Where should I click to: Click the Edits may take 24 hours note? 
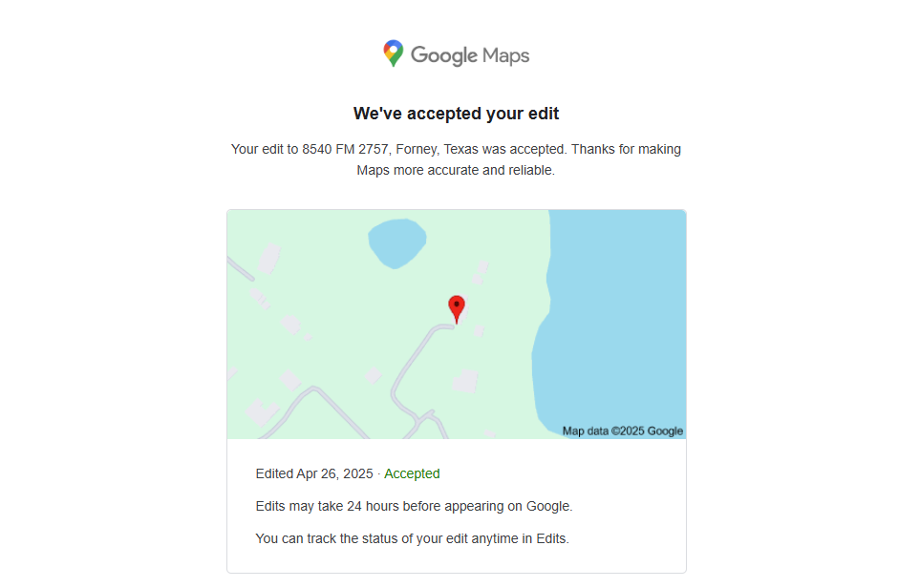pos(414,506)
